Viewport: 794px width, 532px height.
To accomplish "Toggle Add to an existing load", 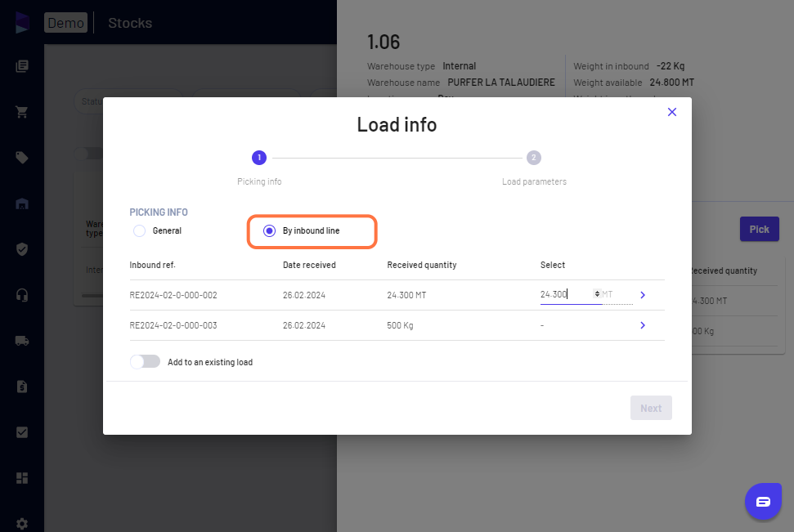I will [145, 361].
